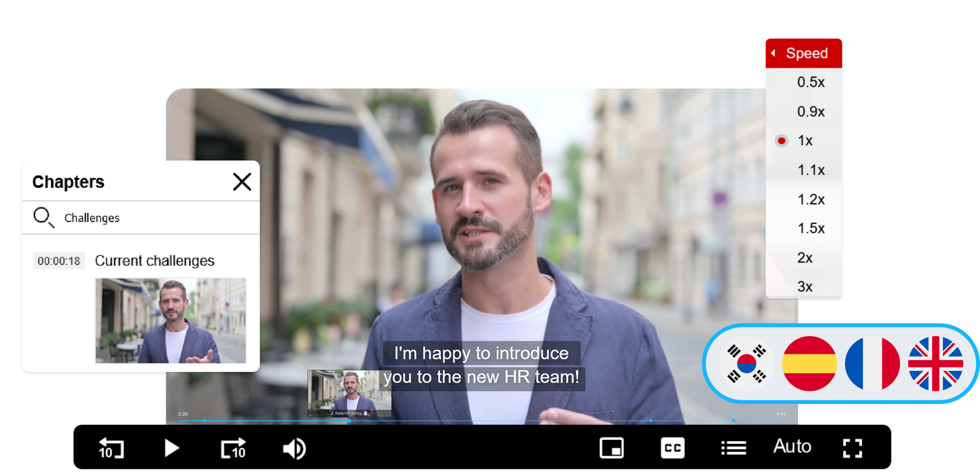The image size is (980, 475).
Task: Click the New HR policy preview thumbnail
Action: pyautogui.click(x=349, y=394)
